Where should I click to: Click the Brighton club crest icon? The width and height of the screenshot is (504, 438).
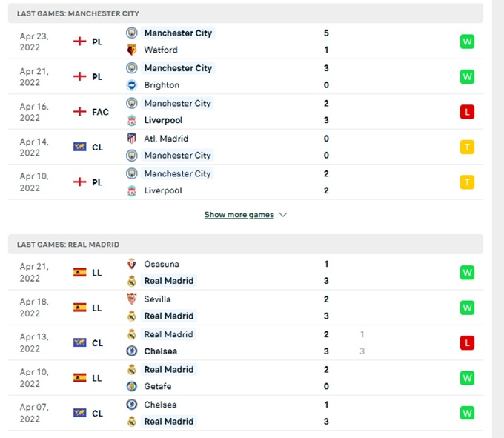[x=132, y=85]
